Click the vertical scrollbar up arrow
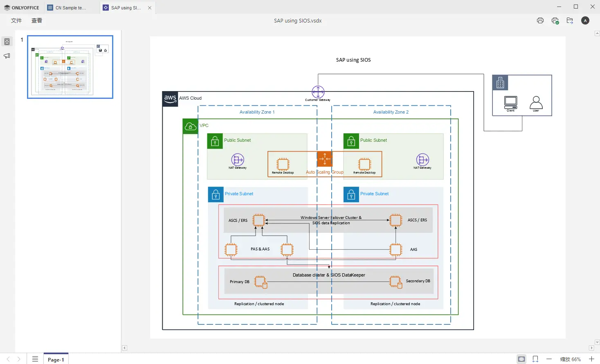Viewport: 600px width, 364px height. coord(597,33)
